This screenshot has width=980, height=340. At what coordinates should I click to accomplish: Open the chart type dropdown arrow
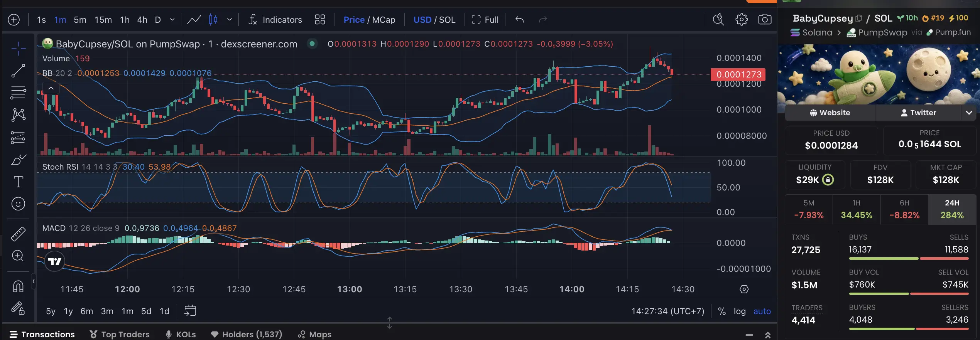230,19
